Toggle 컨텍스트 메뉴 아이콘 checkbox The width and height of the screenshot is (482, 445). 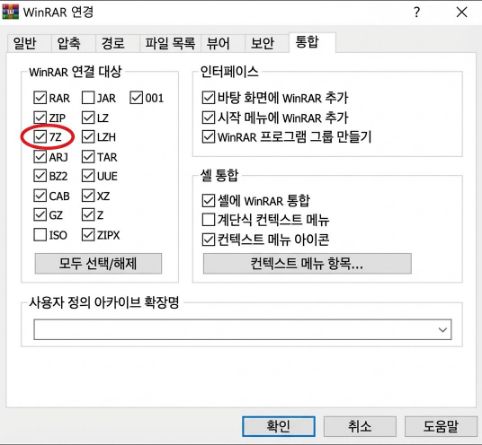point(208,239)
